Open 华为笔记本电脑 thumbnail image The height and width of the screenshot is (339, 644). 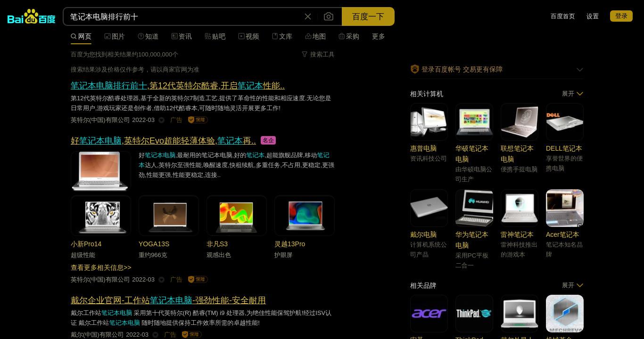point(474,208)
